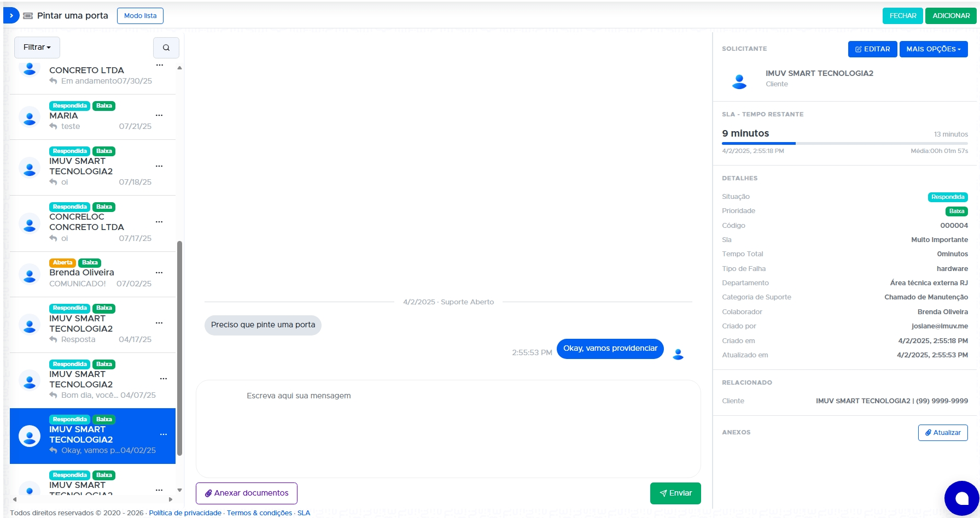The image size is (980, 518).
Task: Focus the 'Escreva aqui sua mensagem' text box
Action: click(x=448, y=429)
